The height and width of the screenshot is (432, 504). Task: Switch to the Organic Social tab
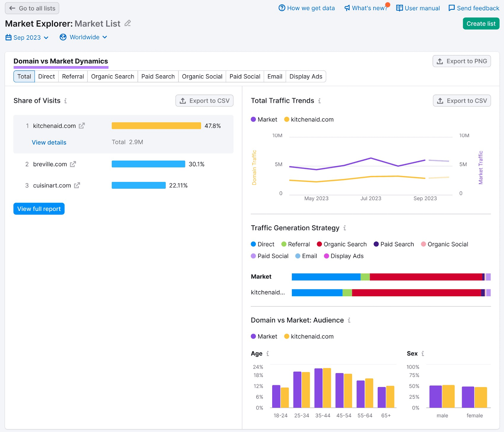click(202, 77)
